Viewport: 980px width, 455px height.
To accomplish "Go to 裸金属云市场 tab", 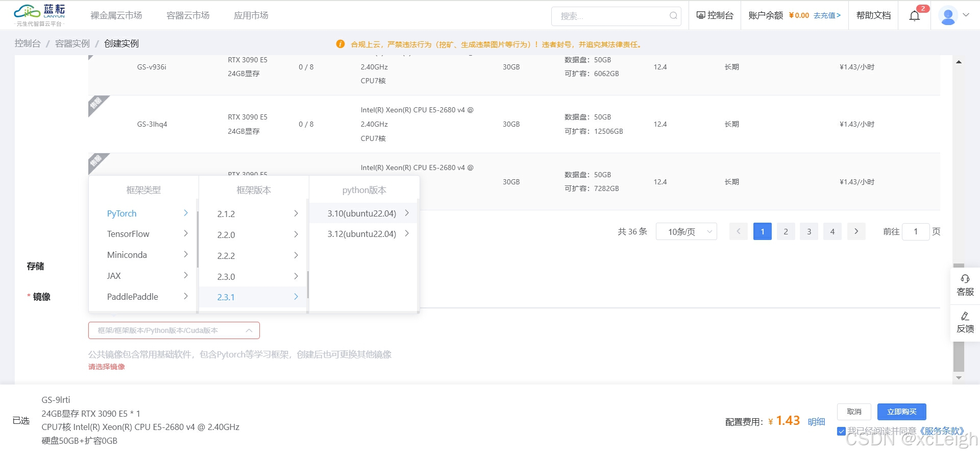I will coord(116,15).
